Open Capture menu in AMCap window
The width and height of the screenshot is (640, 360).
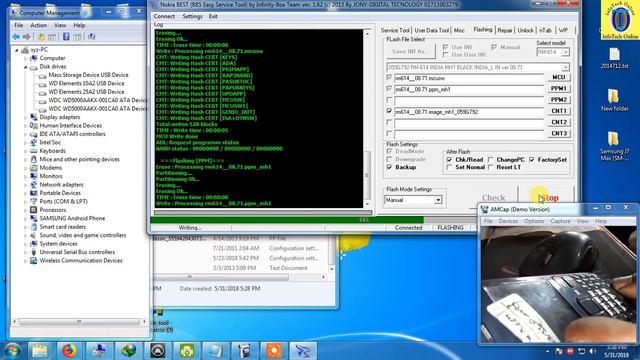[560, 221]
